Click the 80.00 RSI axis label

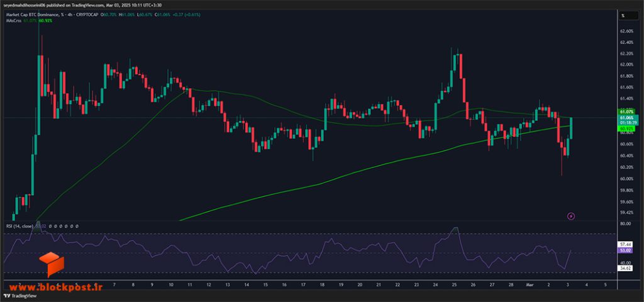click(x=625, y=223)
